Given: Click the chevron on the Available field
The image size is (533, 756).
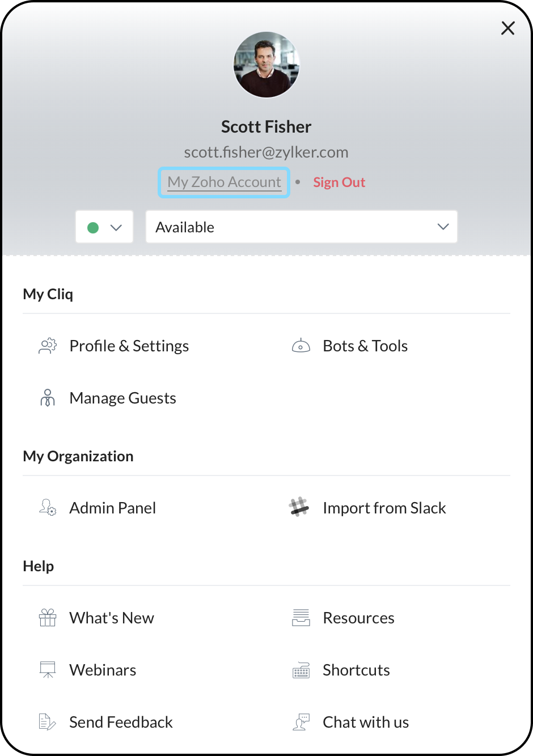Looking at the screenshot, I should tap(443, 227).
